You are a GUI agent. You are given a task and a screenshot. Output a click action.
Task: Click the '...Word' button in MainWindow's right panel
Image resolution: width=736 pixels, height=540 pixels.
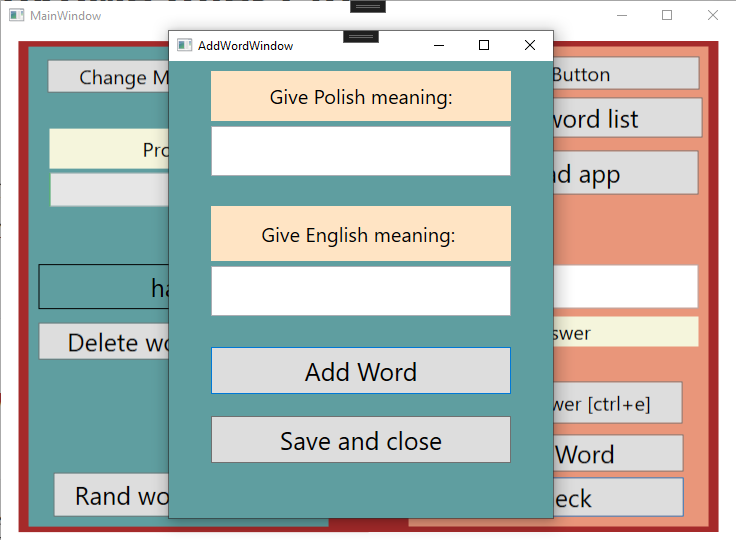coord(618,453)
